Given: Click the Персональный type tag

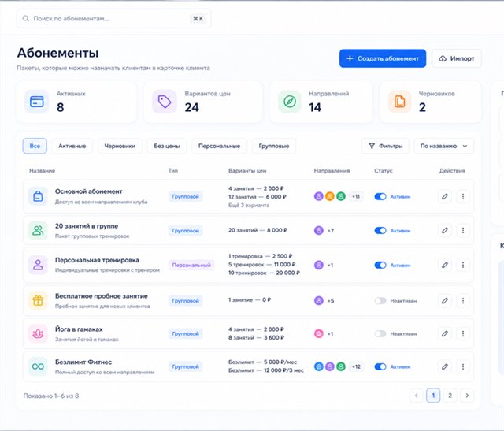Looking at the screenshot, I should 191,265.
